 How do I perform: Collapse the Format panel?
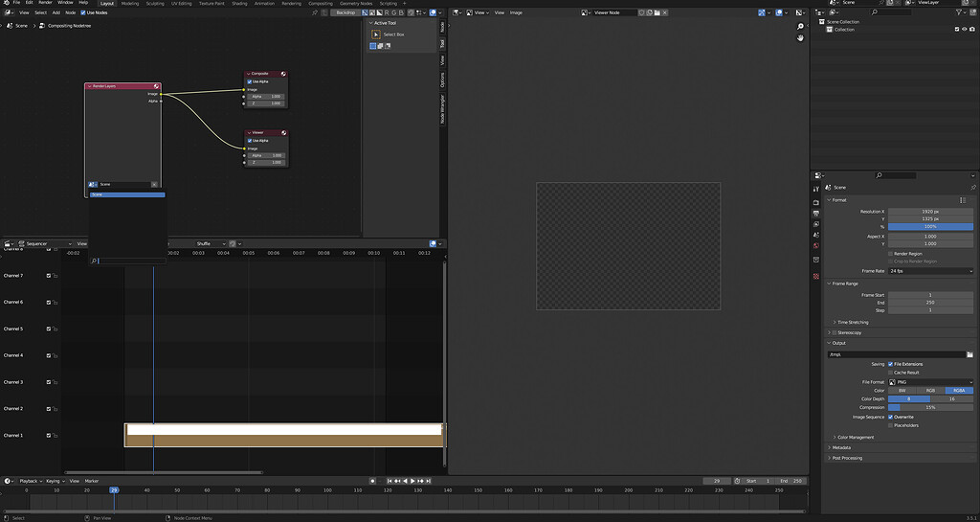[x=838, y=200]
